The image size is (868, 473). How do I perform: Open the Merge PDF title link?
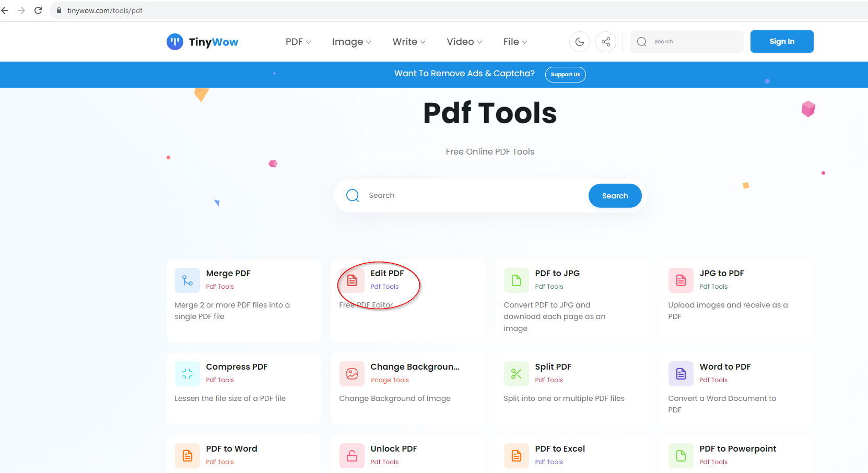pyautogui.click(x=228, y=274)
